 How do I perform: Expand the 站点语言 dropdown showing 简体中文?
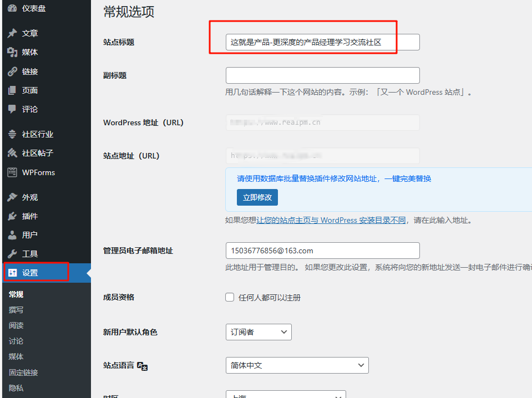pyautogui.click(x=297, y=365)
